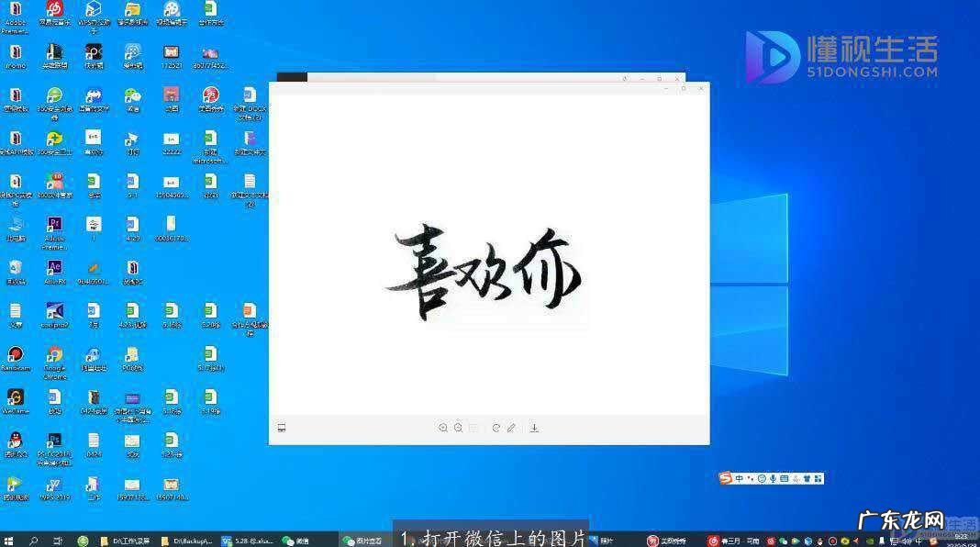
Task: Open the Start menu
Action: [8, 539]
